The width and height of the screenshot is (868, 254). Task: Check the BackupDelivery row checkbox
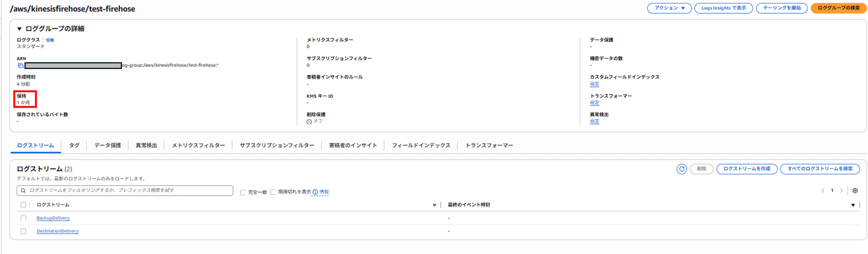tap(23, 218)
